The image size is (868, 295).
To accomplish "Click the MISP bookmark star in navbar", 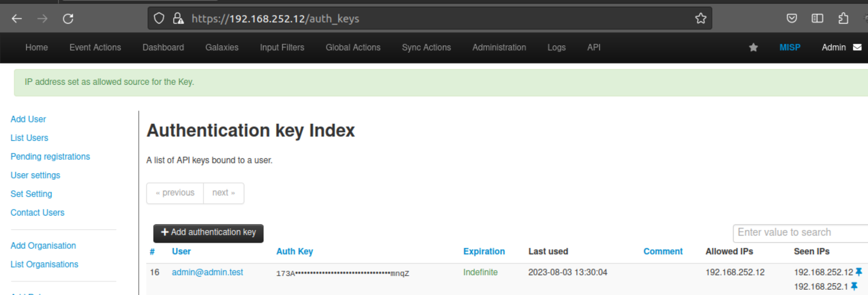I will [753, 48].
